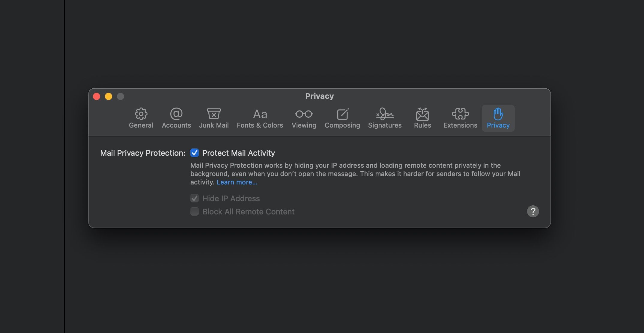
Task: Click the Privacy hand icon
Action: pos(498,114)
